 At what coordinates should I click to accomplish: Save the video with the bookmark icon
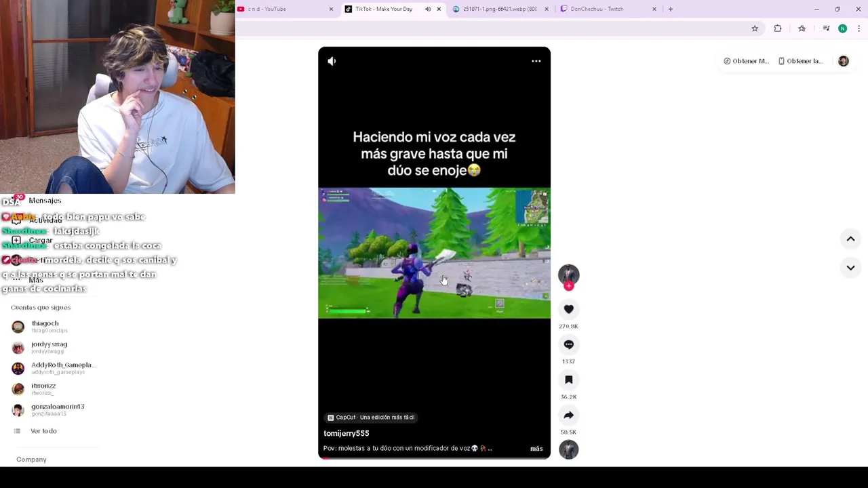[x=568, y=380]
